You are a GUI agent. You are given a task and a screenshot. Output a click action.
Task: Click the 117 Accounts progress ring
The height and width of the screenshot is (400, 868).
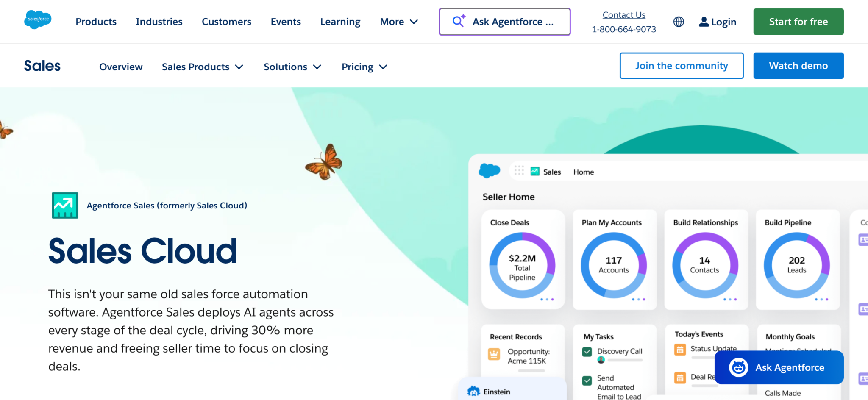[x=614, y=265]
